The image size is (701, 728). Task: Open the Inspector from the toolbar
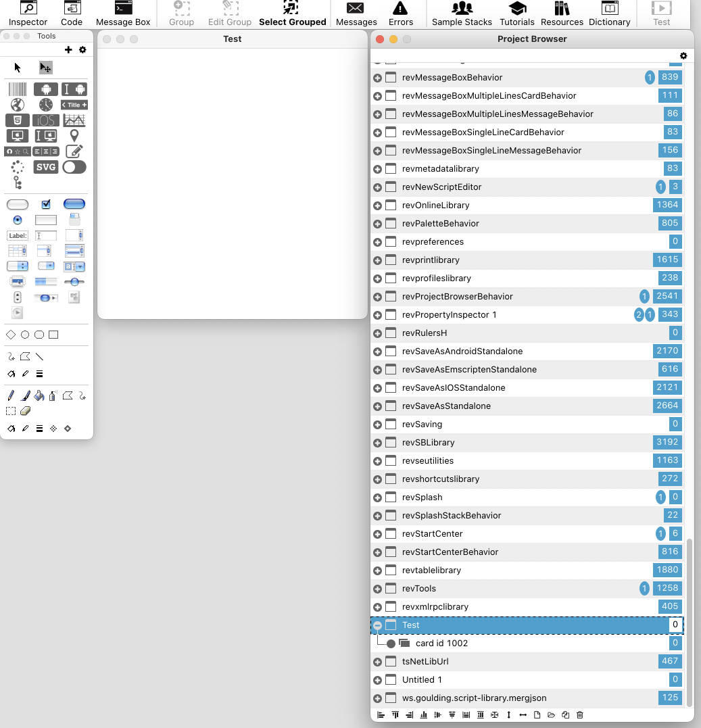pos(28,14)
